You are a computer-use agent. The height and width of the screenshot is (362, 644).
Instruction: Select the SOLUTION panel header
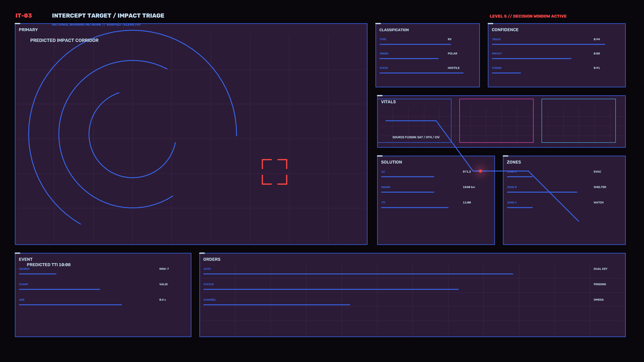click(391, 162)
